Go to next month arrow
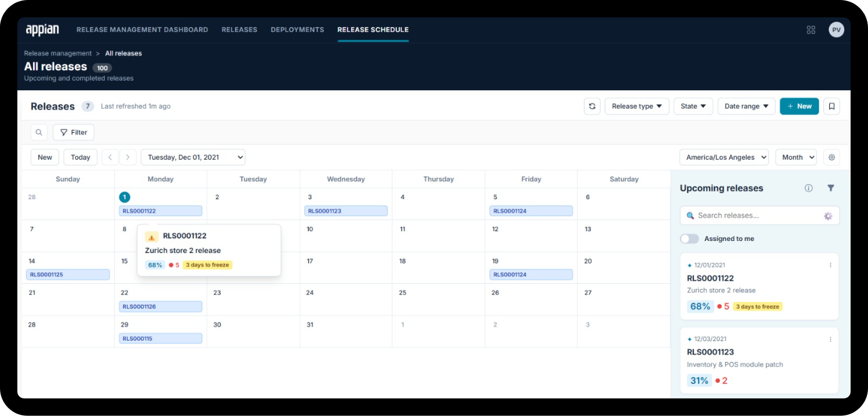The width and height of the screenshot is (868, 417). coord(128,157)
